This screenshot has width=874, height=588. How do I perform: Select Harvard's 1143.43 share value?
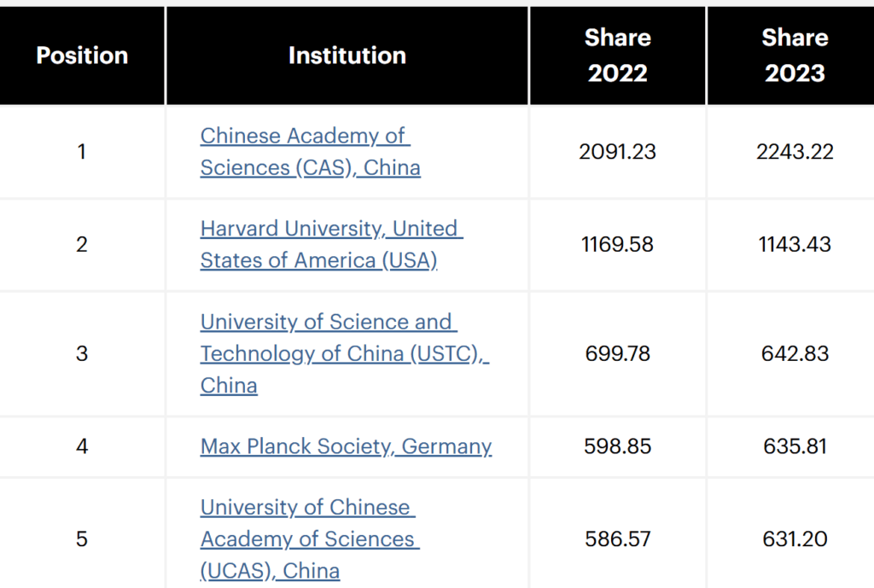[795, 244]
